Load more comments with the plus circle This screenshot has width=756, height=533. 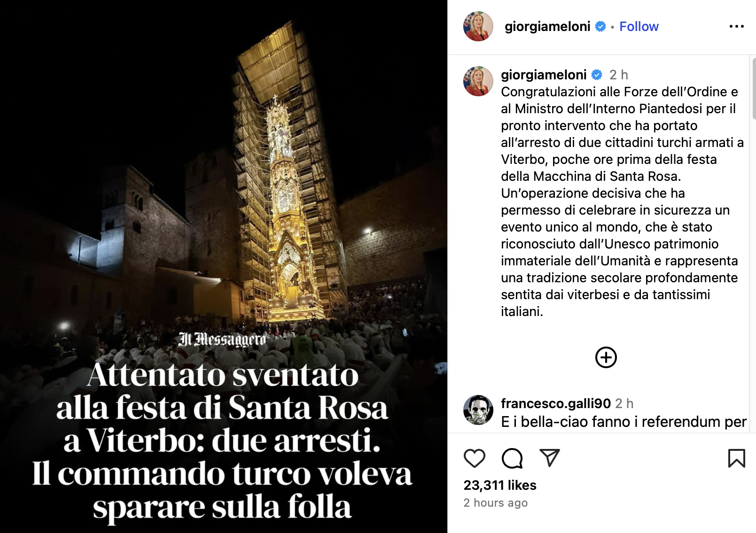(606, 357)
